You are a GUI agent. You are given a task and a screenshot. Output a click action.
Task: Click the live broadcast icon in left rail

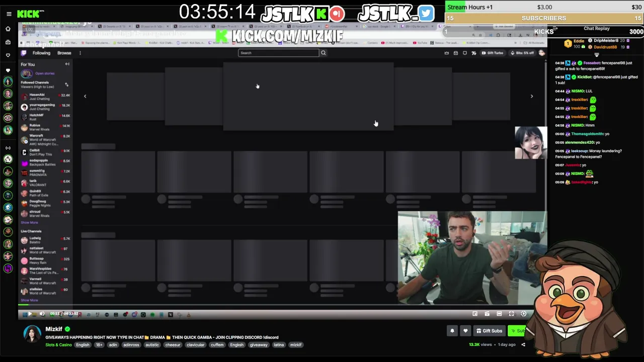[x=8, y=148]
